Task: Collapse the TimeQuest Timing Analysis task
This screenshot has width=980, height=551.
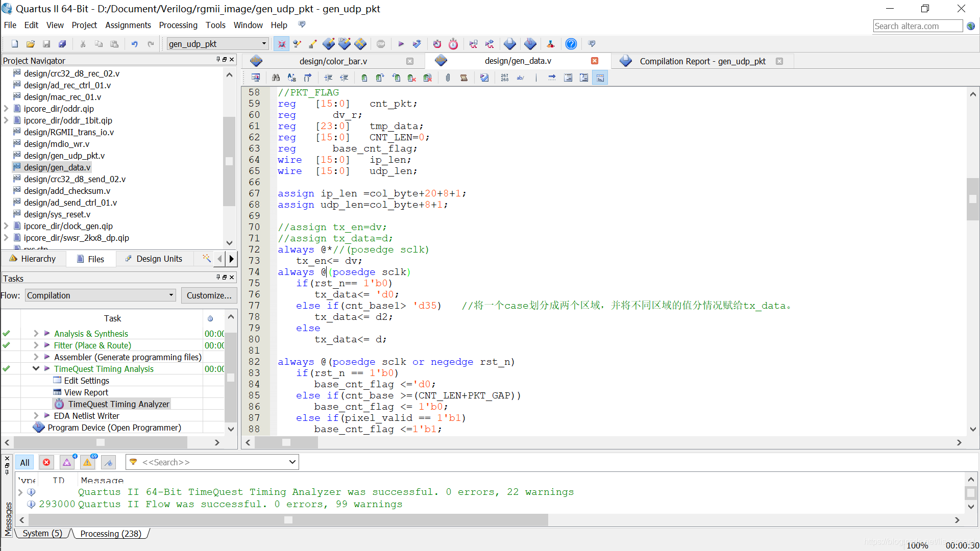Action: (x=36, y=369)
